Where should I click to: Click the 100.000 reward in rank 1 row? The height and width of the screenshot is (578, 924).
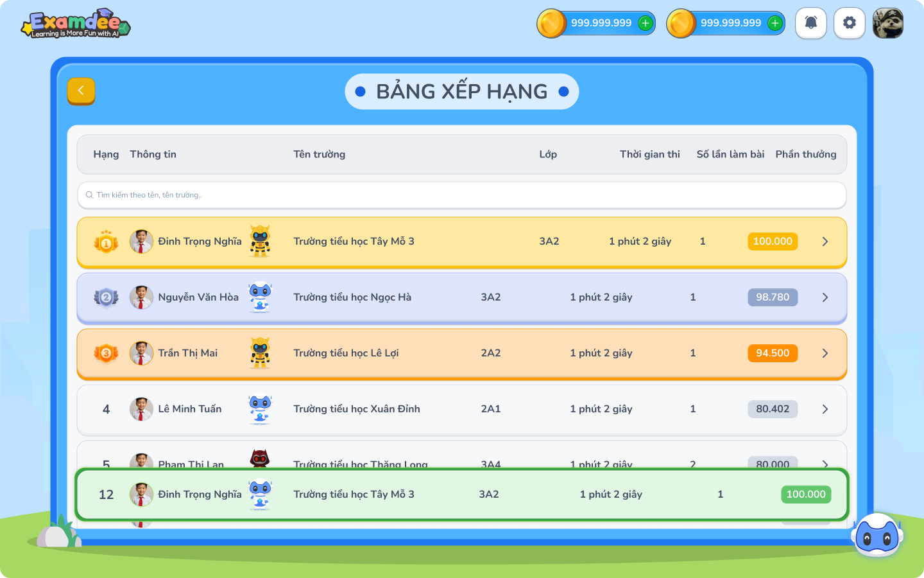click(x=773, y=241)
